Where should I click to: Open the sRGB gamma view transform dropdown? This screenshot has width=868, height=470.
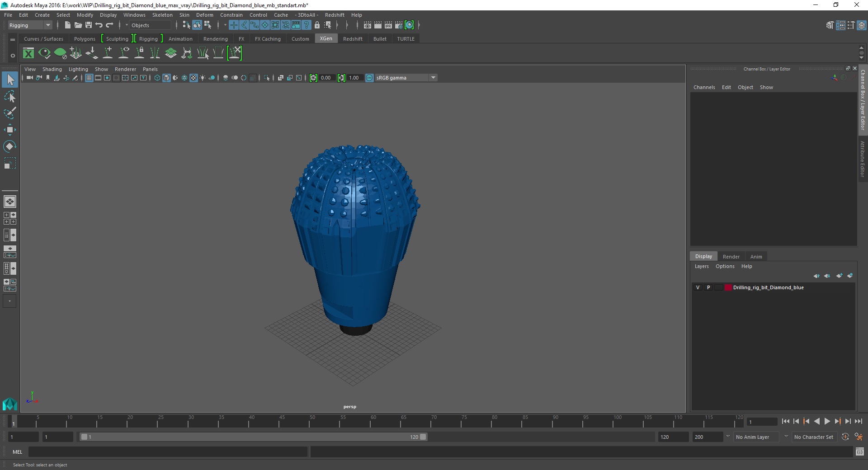[x=406, y=78]
